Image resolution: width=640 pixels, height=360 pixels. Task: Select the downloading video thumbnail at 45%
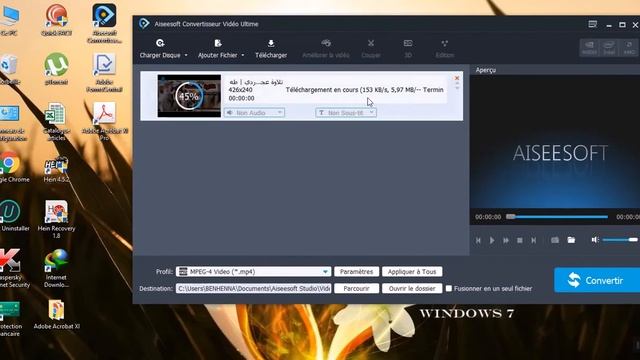tap(189, 96)
